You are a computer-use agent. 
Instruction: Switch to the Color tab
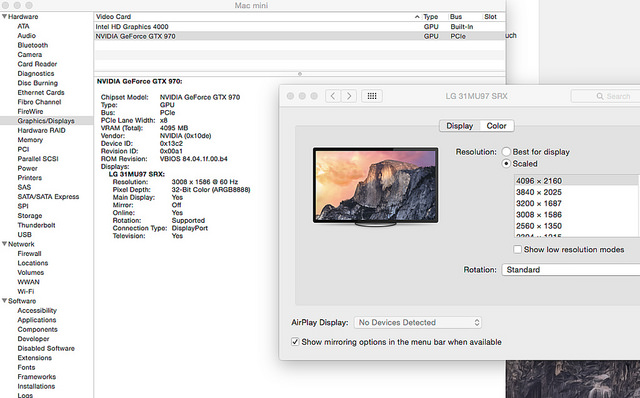497,126
